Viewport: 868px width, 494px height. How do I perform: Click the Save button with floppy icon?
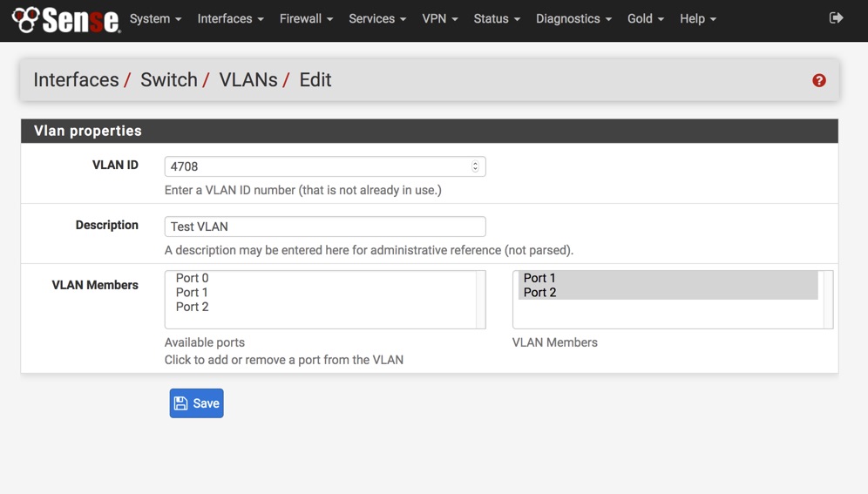[196, 403]
